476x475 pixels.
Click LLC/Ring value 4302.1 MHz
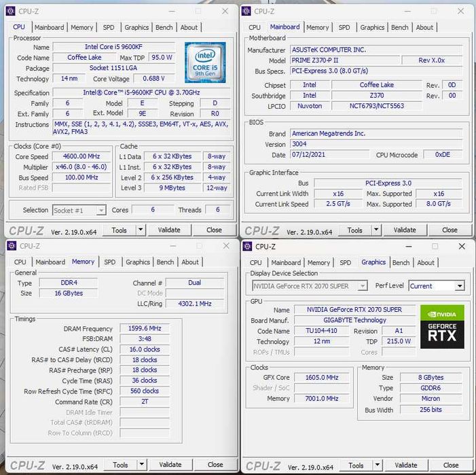click(x=195, y=304)
